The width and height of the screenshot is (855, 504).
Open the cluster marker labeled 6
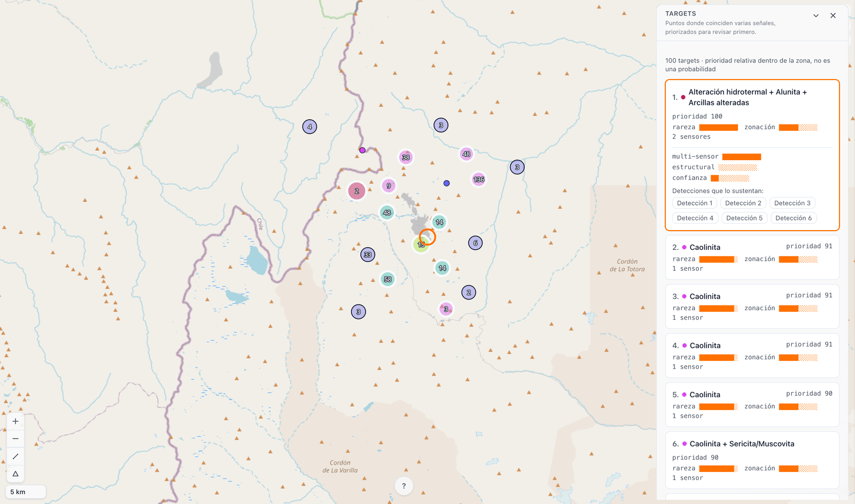[x=476, y=243]
